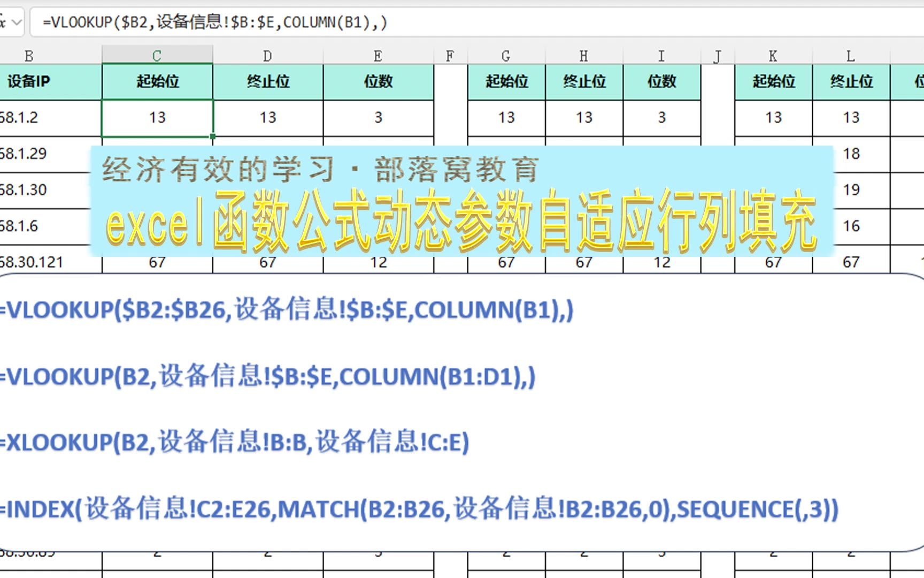The width and height of the screenshot is (924, 578).
Task: Click 位数 header in column I
Action: 662,82
